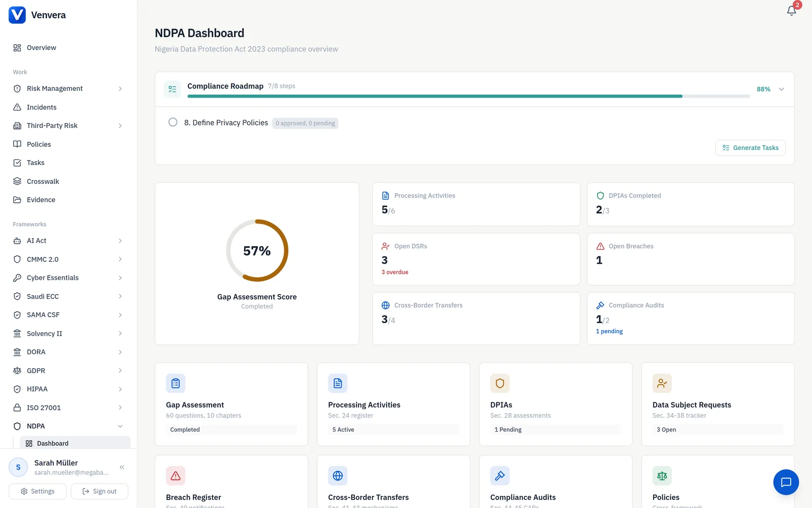Screen dimensions: 812x508
Task: Click the Compliance Audits stat gavel icon
Action: pos(600,305)
